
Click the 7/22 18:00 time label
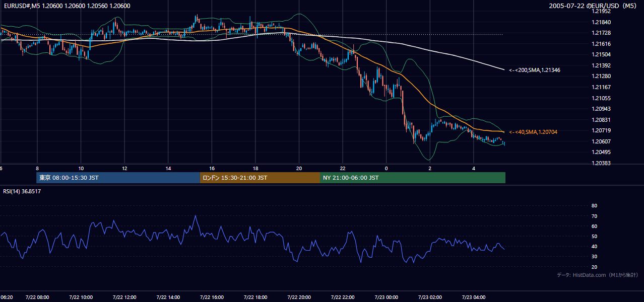pyautogui.click(x=255, y=297)
